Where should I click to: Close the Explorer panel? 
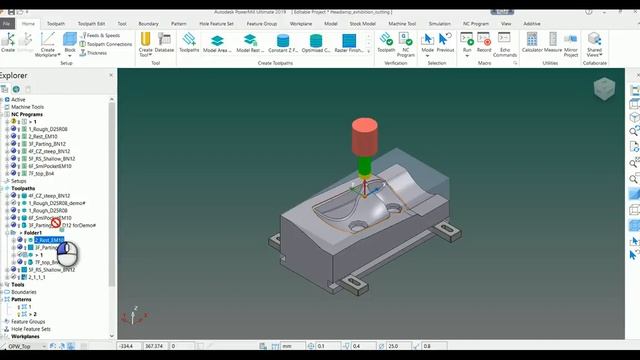click(x=111, y=75)
